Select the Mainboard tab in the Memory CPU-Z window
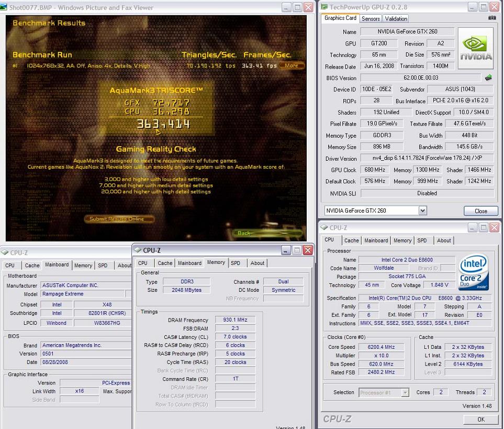The image size is (504, 429). tap(189, 263)
